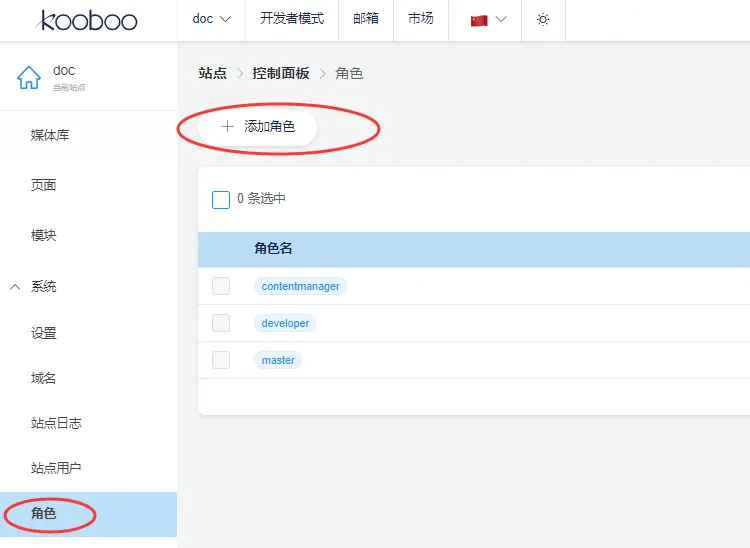Check the developer row checkbox

(x=221, y=323)
